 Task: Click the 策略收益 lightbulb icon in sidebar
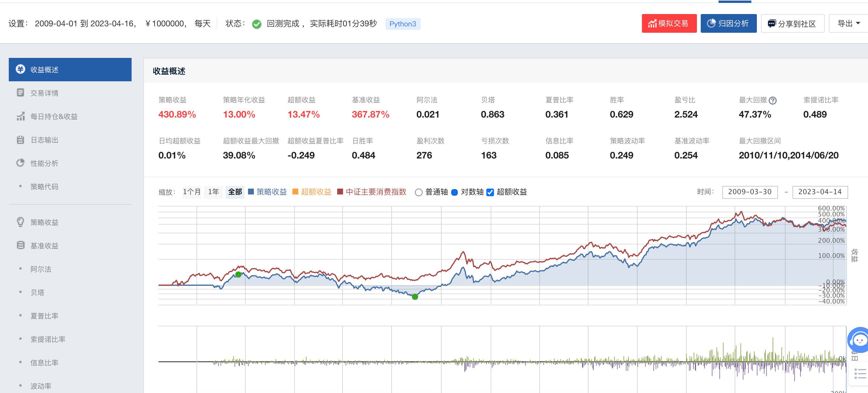(x=20, y=222)
